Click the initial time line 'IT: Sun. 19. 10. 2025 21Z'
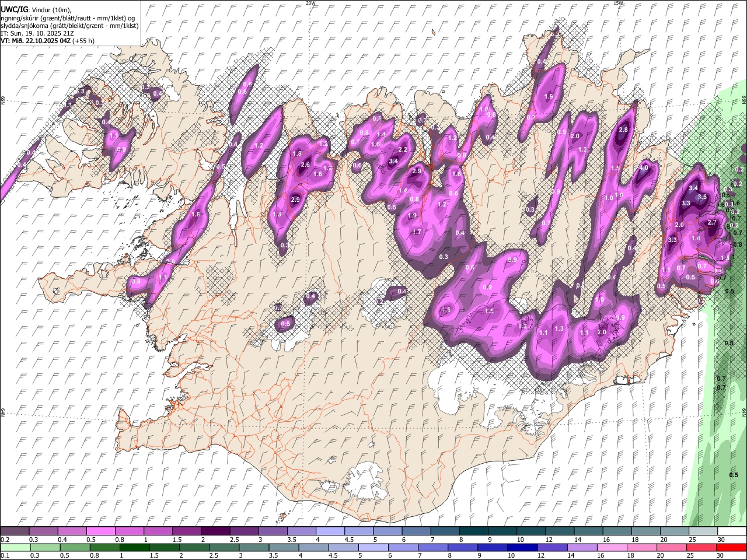 coord(37,33)
